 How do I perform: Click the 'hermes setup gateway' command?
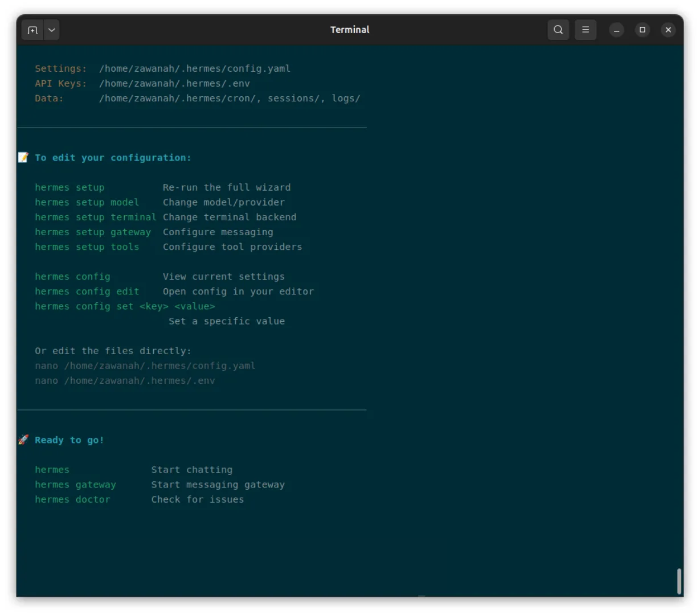[x=93, y=232]
